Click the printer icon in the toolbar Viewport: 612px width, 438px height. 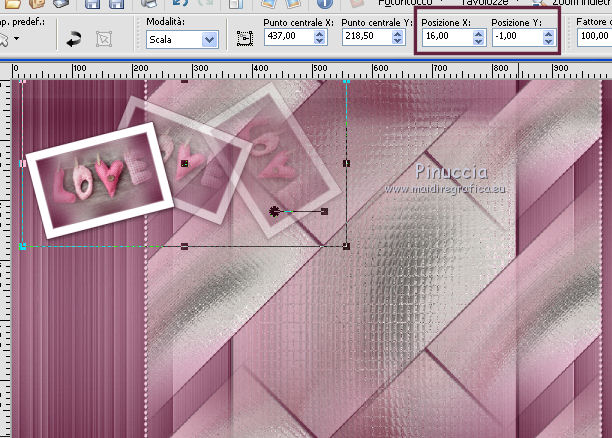pyautogui.click(x=149, y=3)
